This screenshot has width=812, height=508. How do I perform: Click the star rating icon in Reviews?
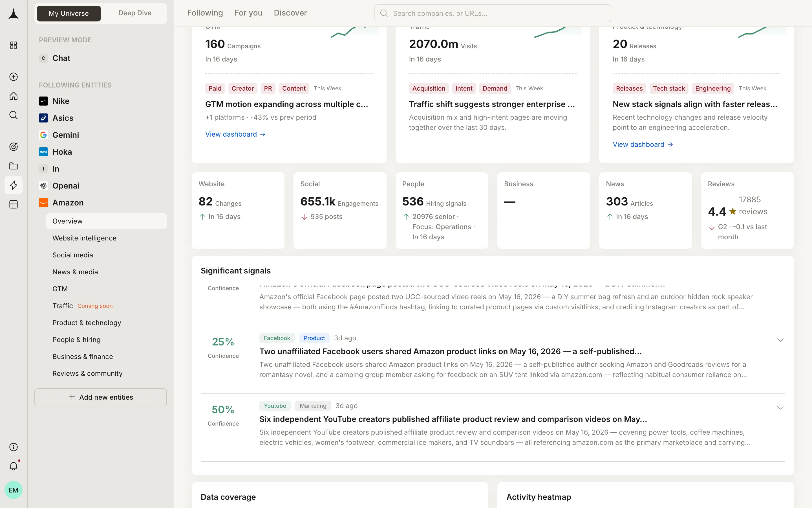733,211
